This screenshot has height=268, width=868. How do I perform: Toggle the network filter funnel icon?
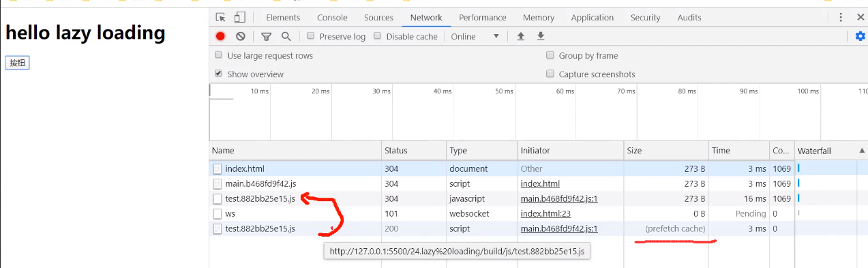(267, 37)
